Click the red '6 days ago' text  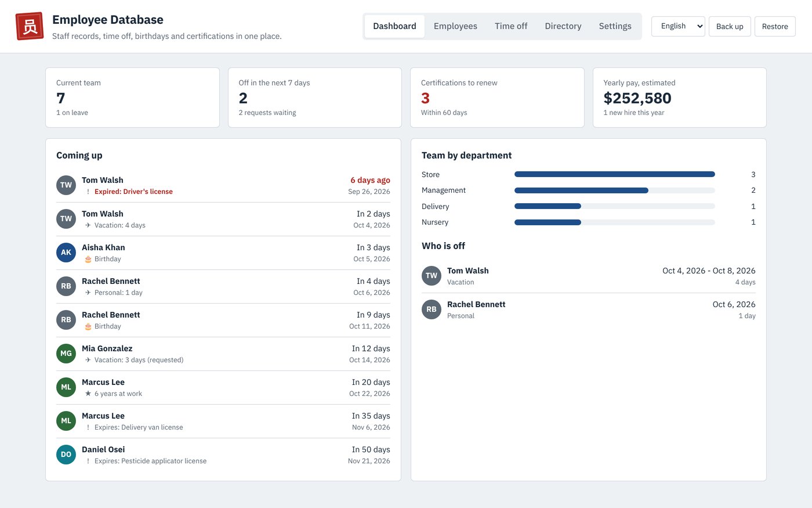pyautogui.click(x=370, y=180)
